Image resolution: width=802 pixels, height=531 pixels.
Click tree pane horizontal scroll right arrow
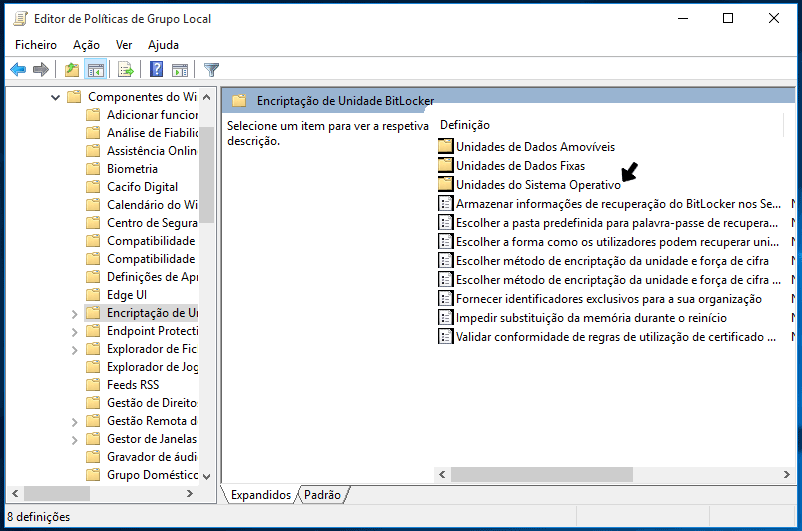[190, 493]
